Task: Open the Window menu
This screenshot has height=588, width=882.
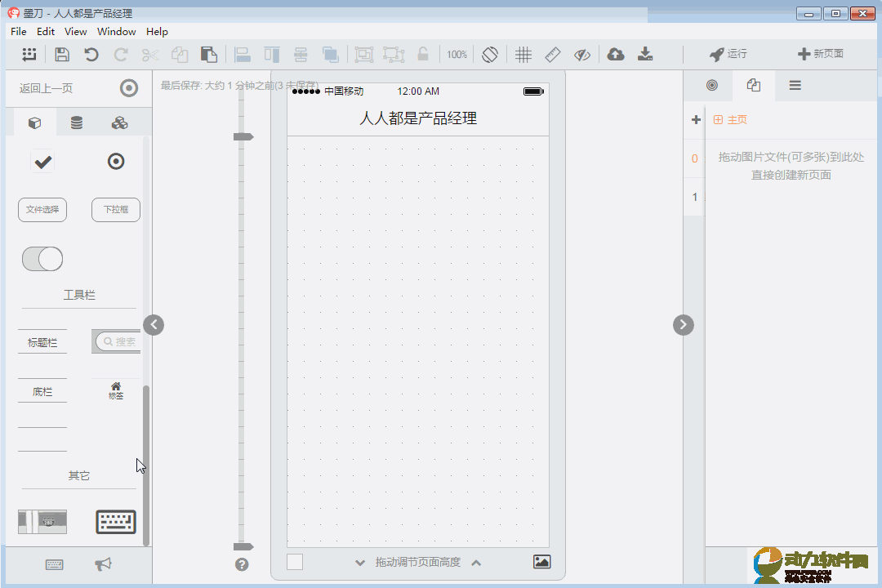Action: (117, 32)
